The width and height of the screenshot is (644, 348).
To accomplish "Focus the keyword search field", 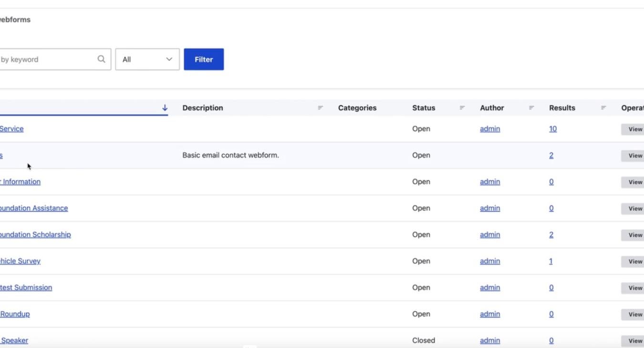I will click(x=48, y=59).
